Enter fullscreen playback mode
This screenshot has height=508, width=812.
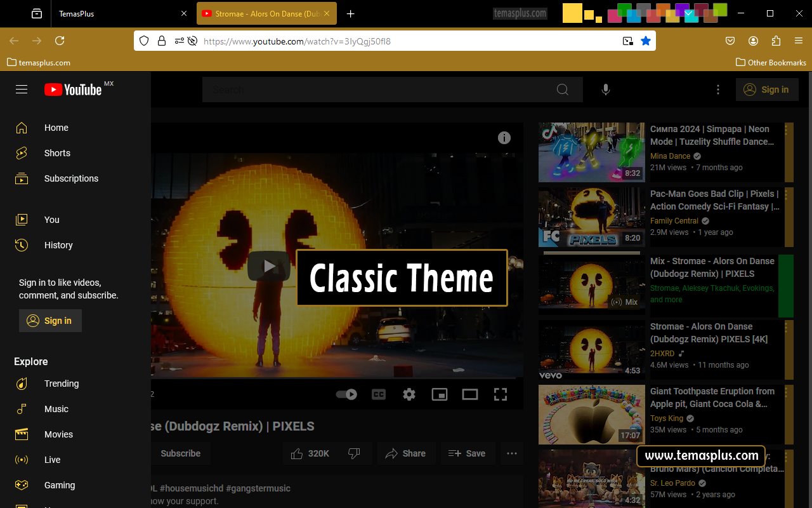[501, 394]
